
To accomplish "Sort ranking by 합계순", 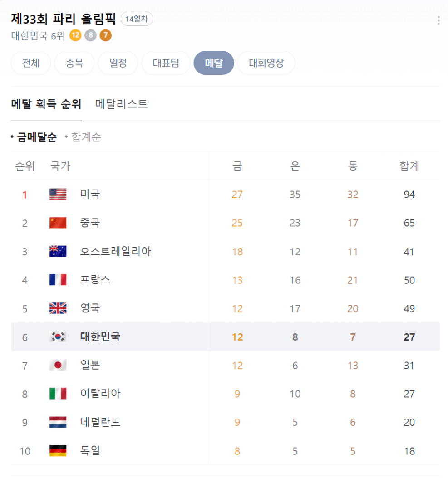I will tap(86, 137).
